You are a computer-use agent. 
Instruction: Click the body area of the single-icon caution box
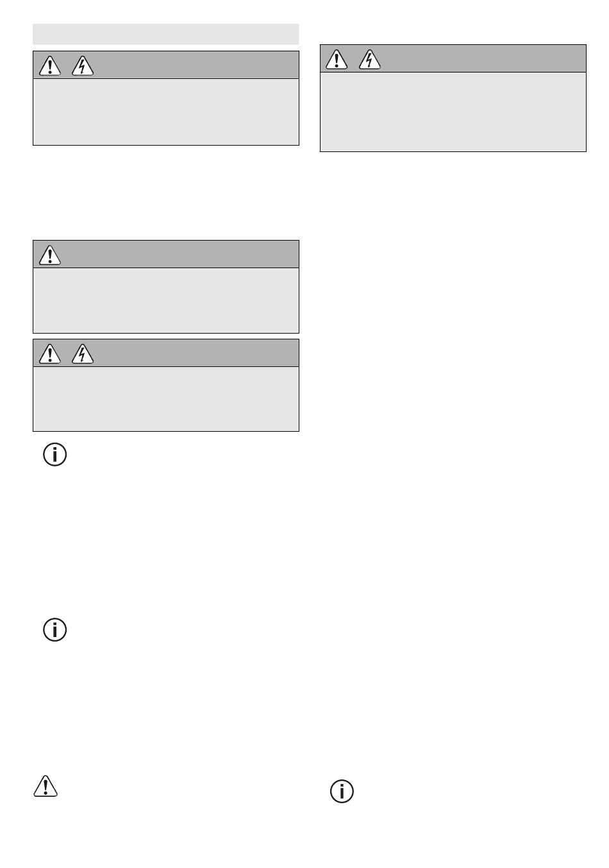click(166, 300)
